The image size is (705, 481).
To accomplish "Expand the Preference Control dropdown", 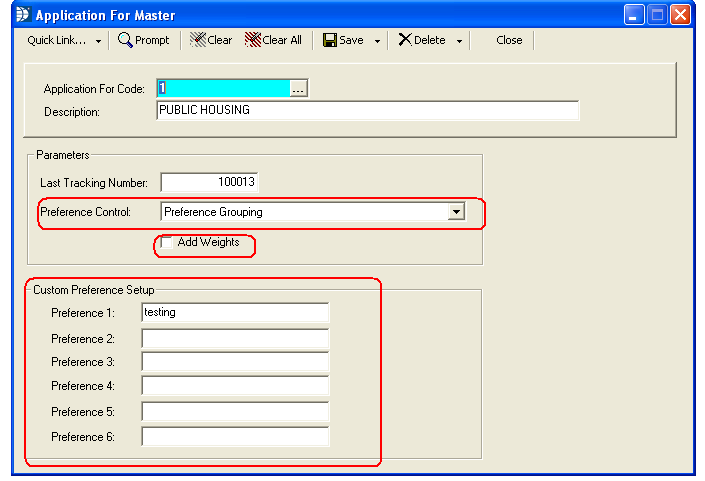I will tap(456, 212).
